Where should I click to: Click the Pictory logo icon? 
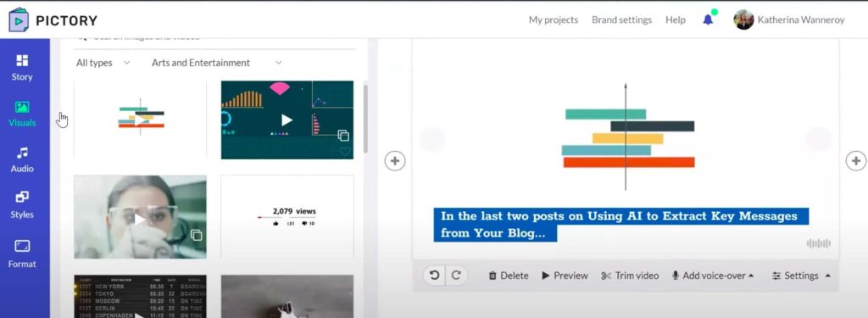[x=19, y=20]
